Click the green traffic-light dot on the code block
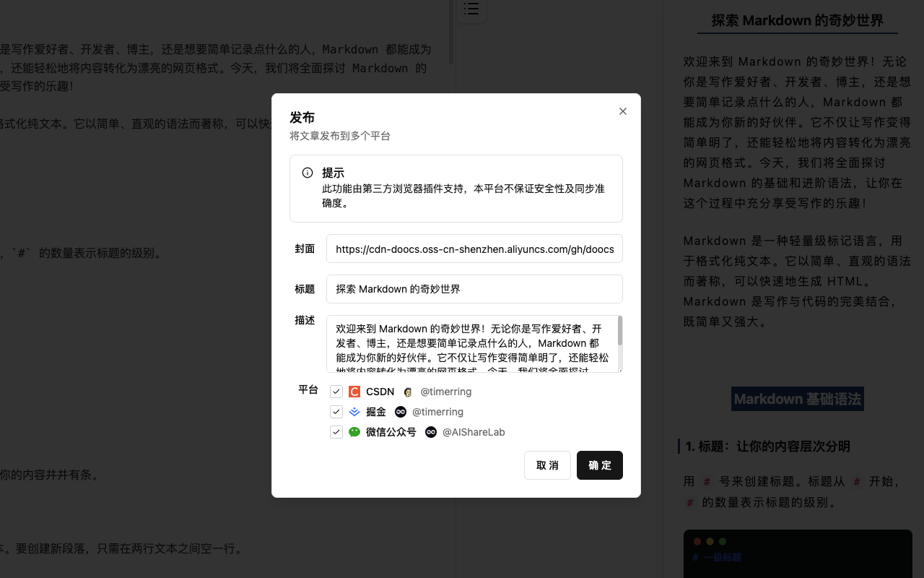The height and width of the screenshot is (578, 924). pyautogui.click(x=723, y=540)
